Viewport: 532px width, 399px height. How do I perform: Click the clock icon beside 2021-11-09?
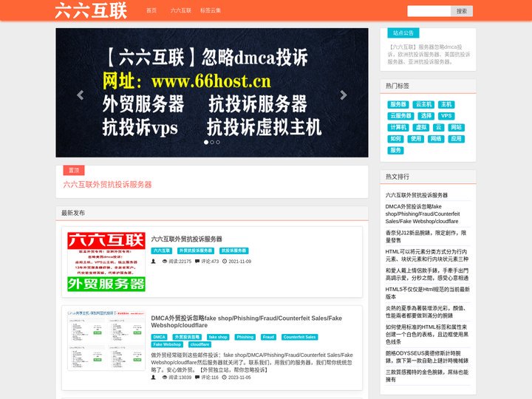pyautogui.click(x=225, y=262)
